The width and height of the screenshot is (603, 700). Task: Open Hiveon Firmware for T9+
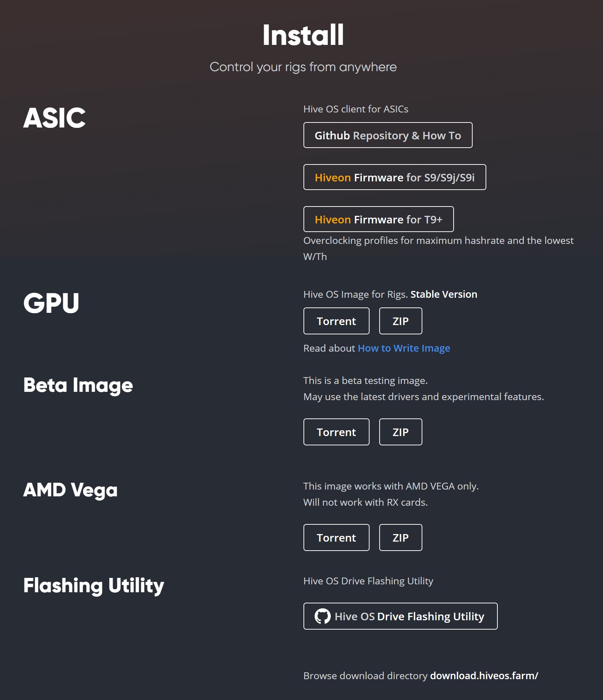click(379, 219)
